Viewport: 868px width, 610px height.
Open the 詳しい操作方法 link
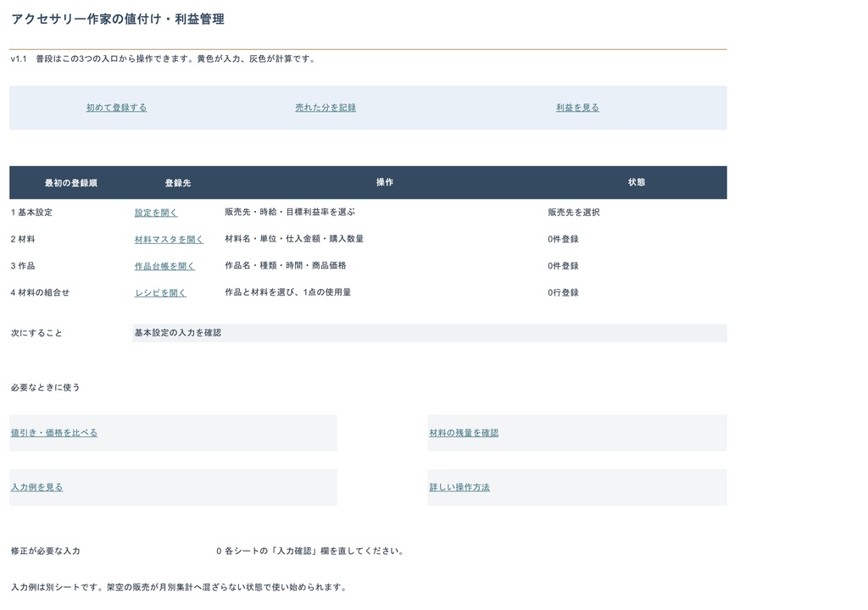click(459, 487)
